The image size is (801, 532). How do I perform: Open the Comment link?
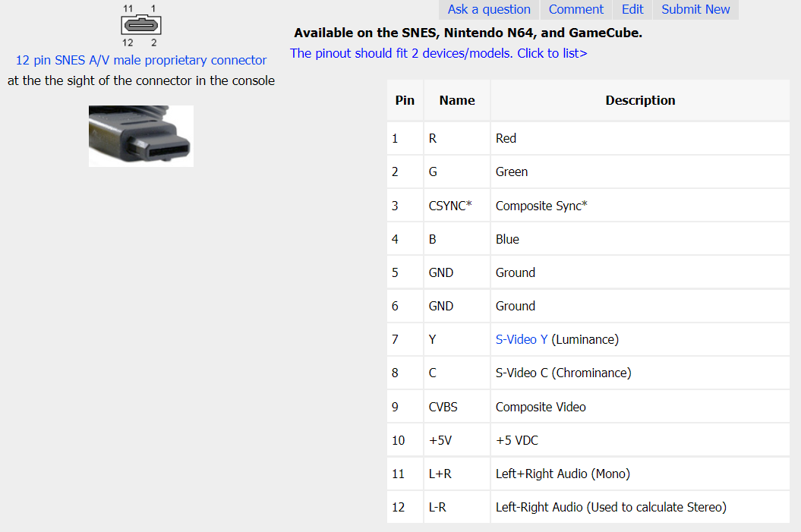tap(576, 9)
